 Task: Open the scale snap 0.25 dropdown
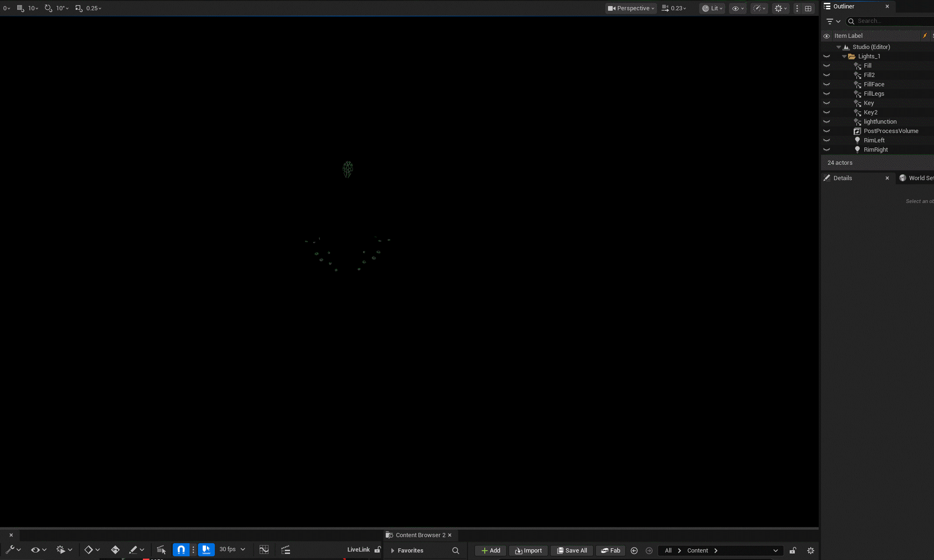click(93, 8)
